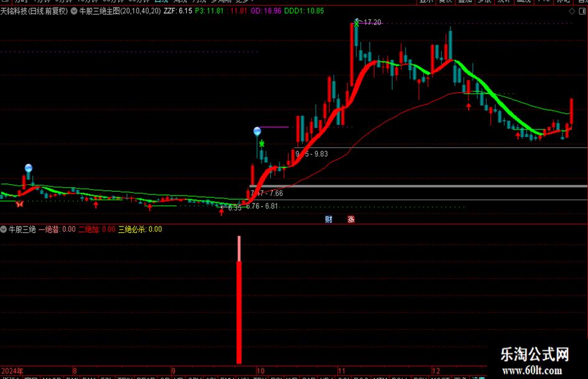Viewport: 588px width, 379px height.
Task: Click month 8 on the time axis
Action: [75, 371]
